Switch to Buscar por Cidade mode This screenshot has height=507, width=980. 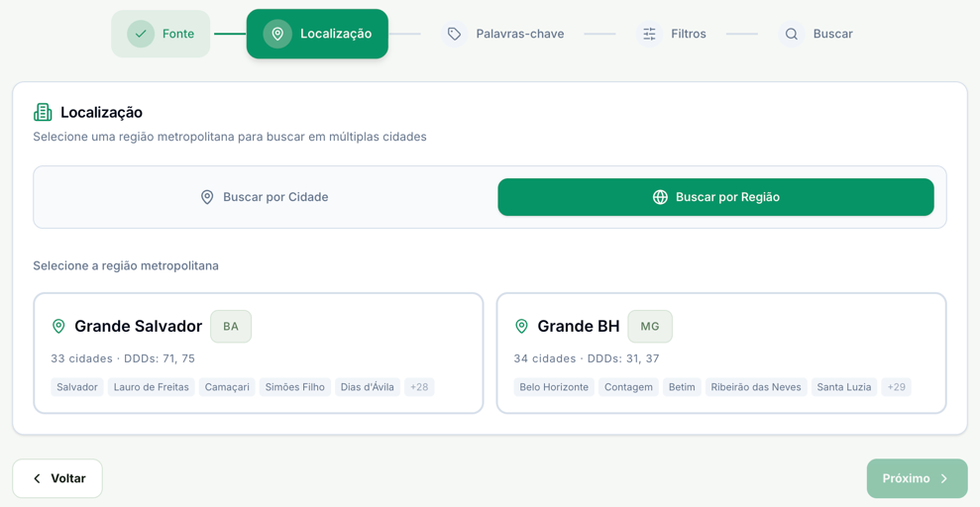265,197
